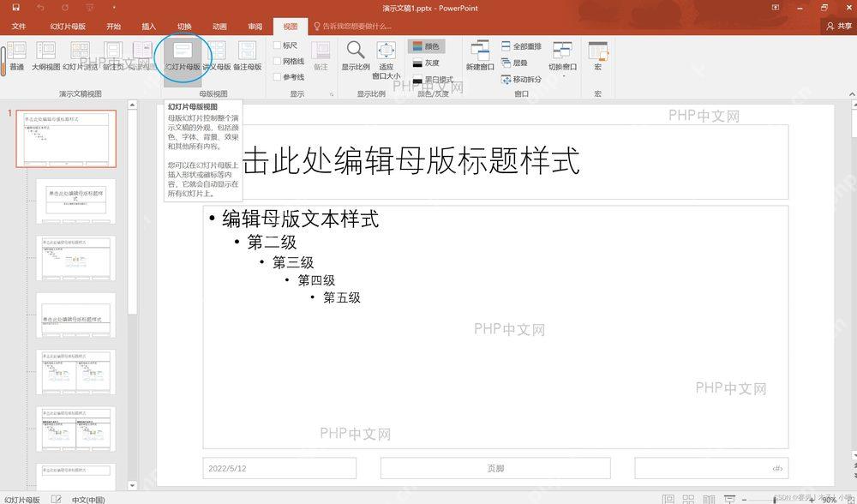This screenshot has height=504, width=857.
Task: Click the 90% zoom level
Action: pos(829,500)
